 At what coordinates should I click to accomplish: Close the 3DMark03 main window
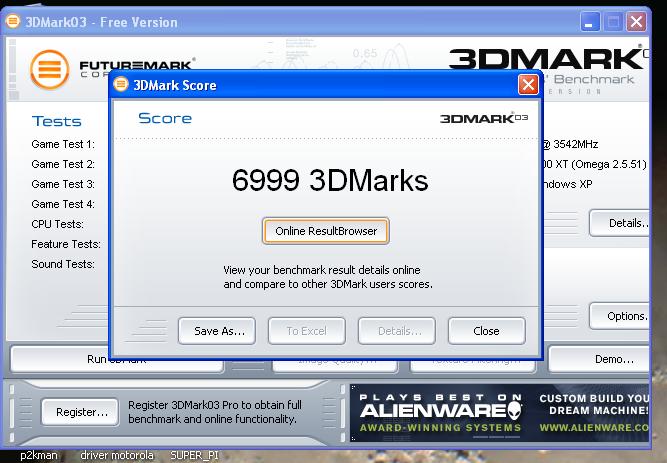(x=636, y=22)
